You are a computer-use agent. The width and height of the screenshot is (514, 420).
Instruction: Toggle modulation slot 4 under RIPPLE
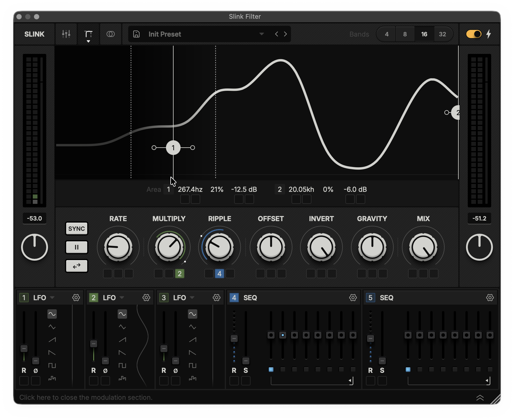click(220, 274)
